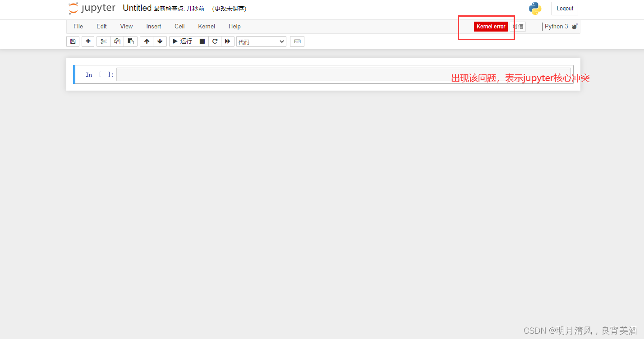Click the Python 3 kernel name
Image resolution: width=644 pixels, height=339 pixels.
click(x=556, y=27)
